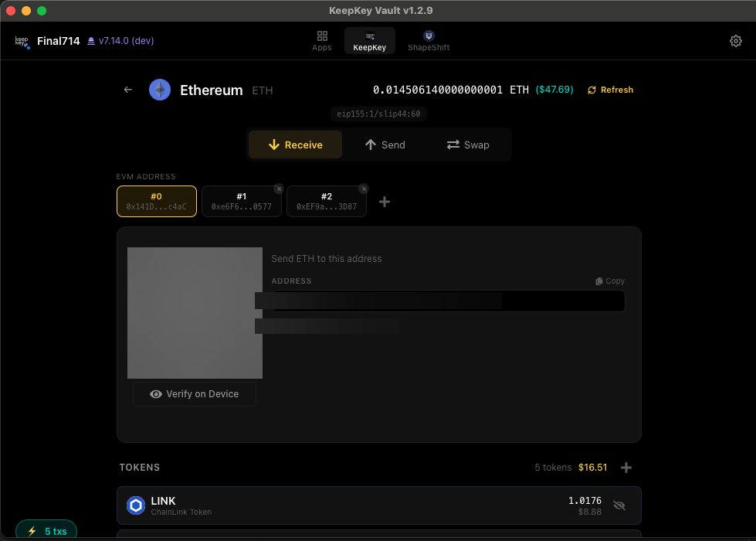Hide the LINK token with eye icon

(x=619, y=505)
